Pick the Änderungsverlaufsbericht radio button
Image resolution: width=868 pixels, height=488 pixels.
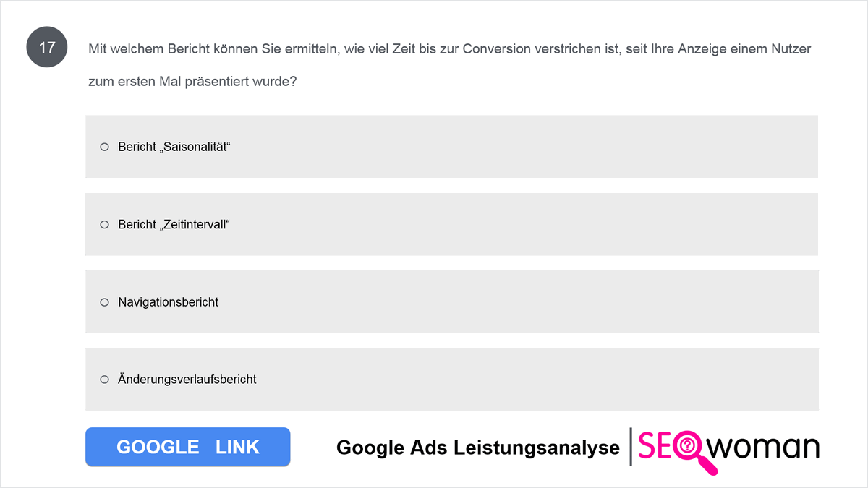point(104,379)
